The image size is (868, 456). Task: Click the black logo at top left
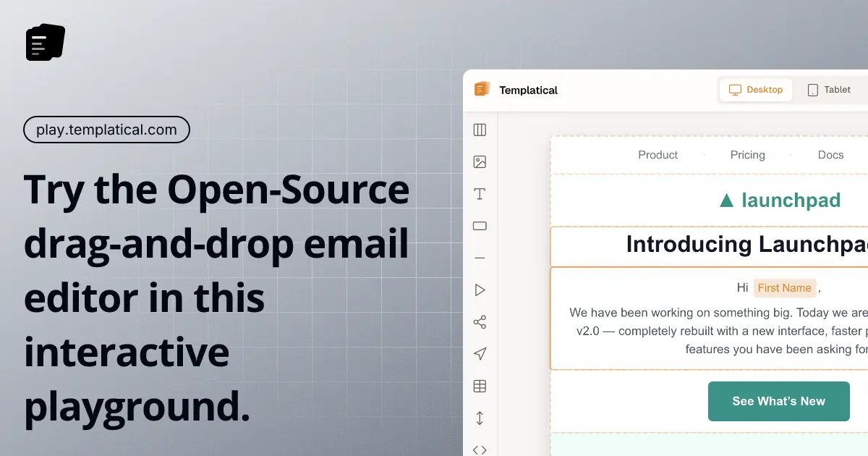(46, 43)
